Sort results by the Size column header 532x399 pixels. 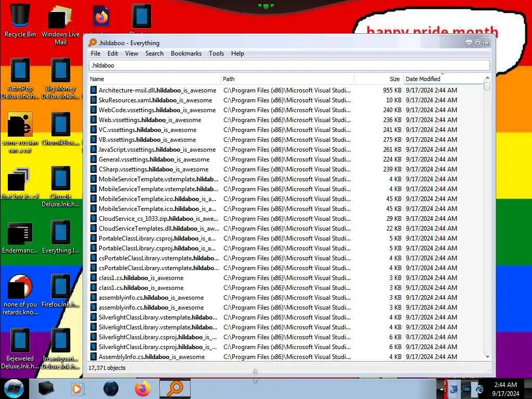379,79
